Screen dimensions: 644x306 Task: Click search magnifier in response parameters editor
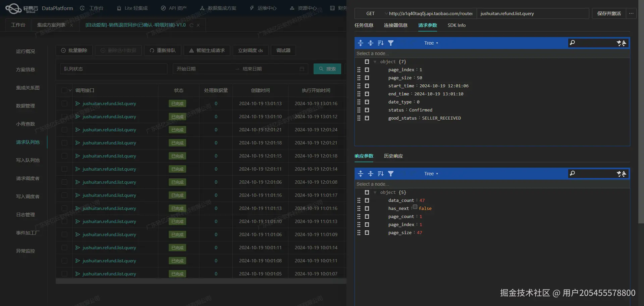tap(573, 173)
